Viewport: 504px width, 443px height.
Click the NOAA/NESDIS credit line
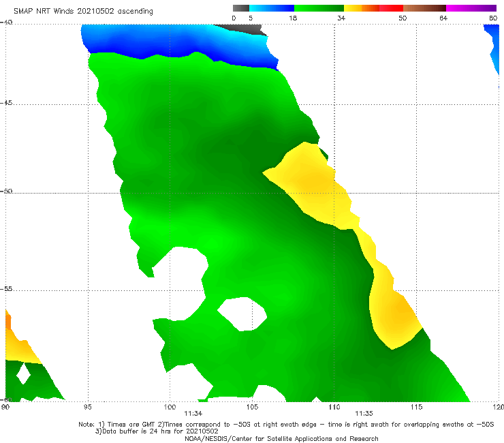[281, 439]
